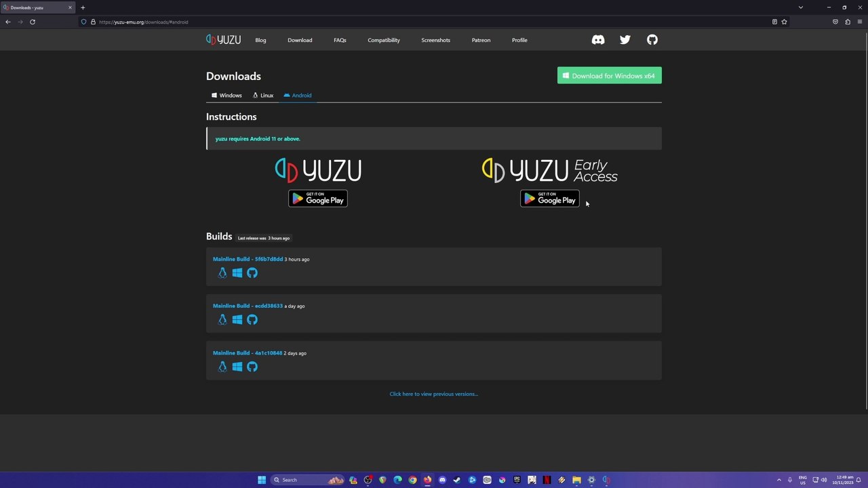
Task: Open the volume control in system tray
Action: 824,480
